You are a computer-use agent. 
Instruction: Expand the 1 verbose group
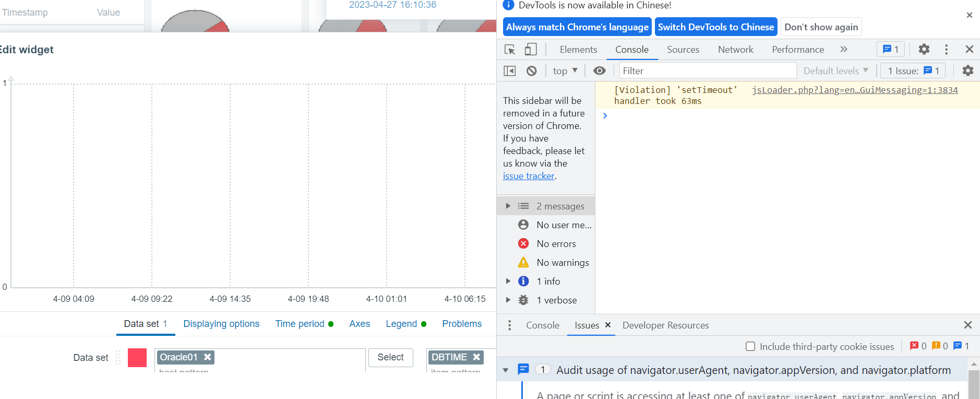508,300
